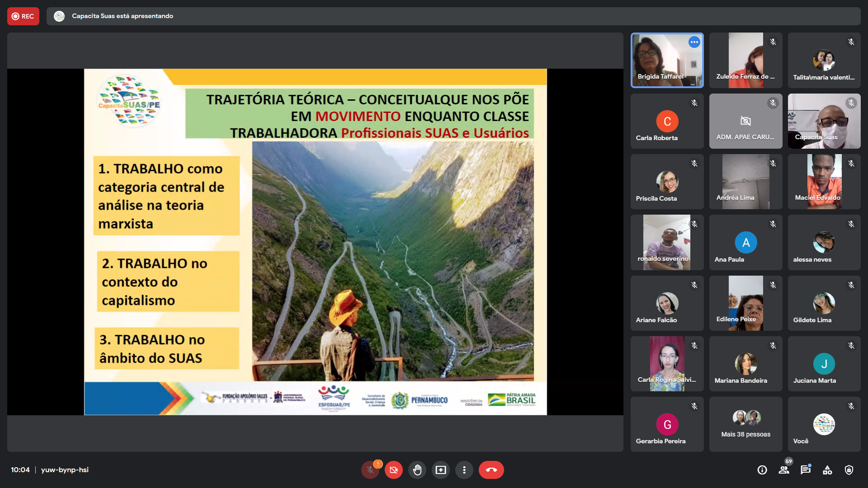Screen dimensions: 868x488
Task: Raise hand using the hand icon
Action: pos(417,470)
